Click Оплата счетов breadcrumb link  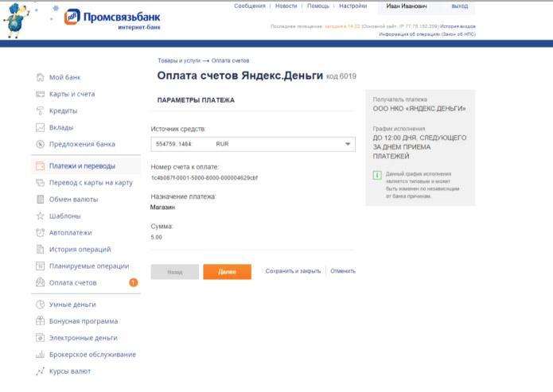point(230,60)
